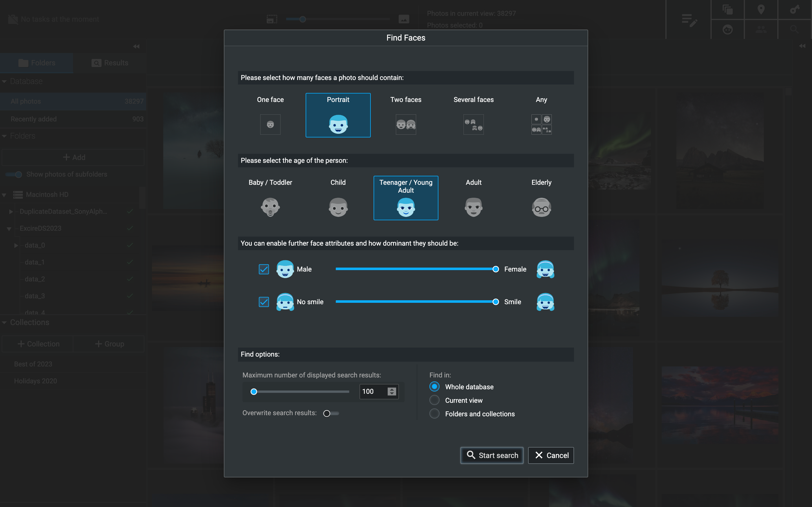812x507 pixels.
Task: Select the One face icon option
Action: tap(270, 124)
